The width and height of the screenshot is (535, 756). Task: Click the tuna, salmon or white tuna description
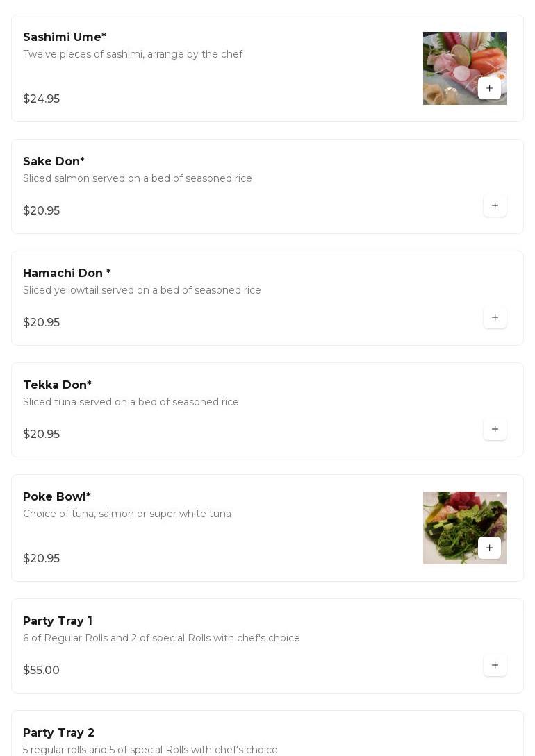point(127,514)
